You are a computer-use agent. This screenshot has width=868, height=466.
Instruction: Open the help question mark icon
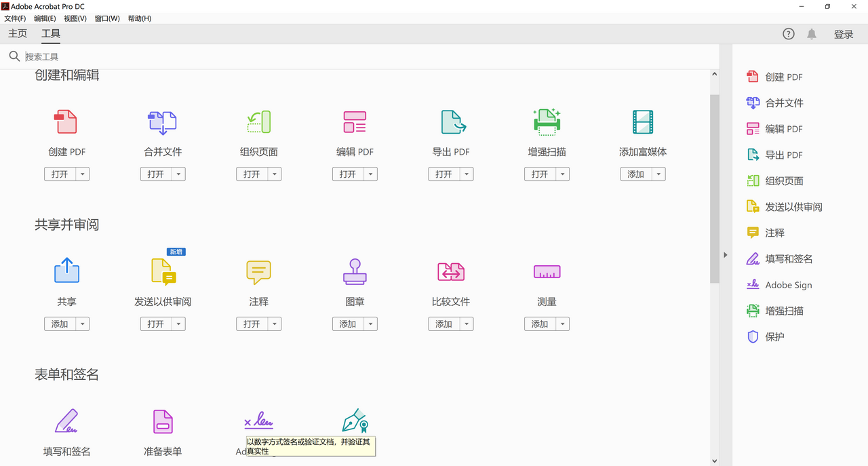[789, 34]
